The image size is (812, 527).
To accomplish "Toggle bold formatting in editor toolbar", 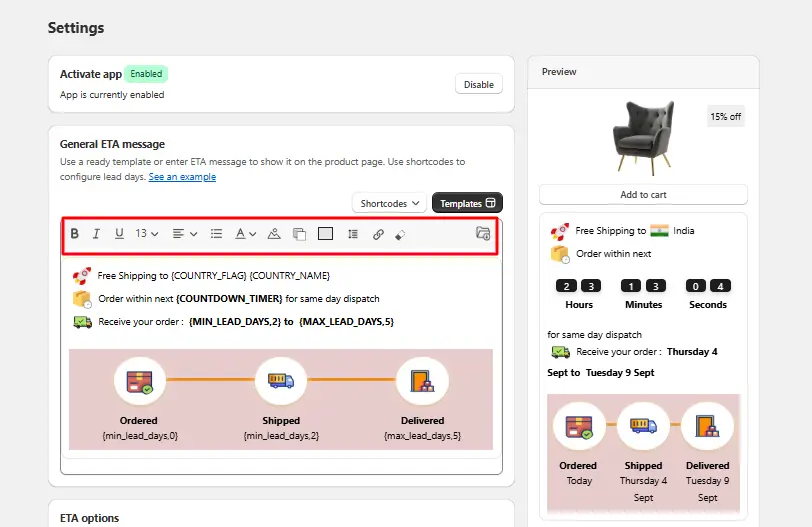I will (75, 234).
